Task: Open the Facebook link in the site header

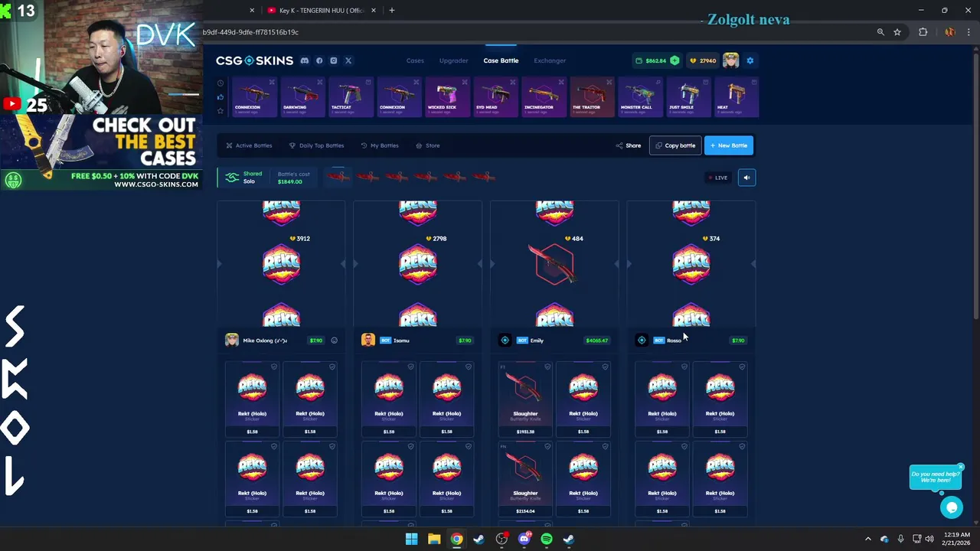Action: click(x=319, y=60)
